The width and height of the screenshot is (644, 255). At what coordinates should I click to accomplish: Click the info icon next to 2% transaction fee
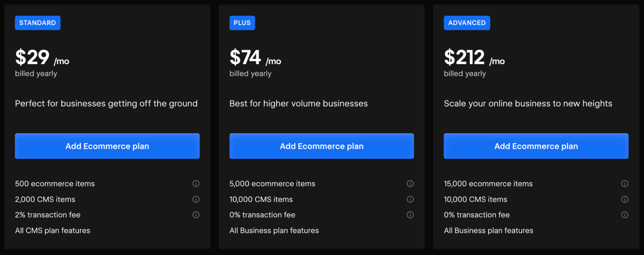pyautogui.click(x=196, y=215)
